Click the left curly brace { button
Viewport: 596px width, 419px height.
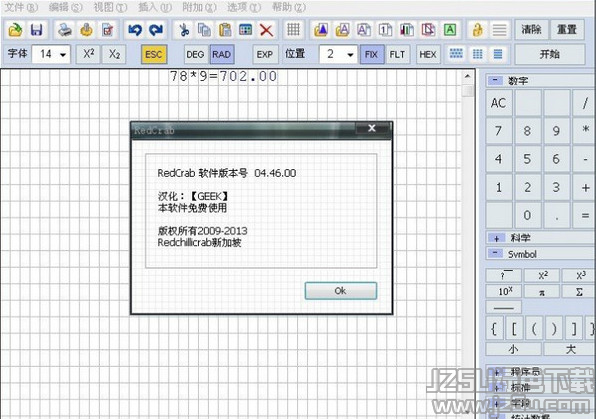pos(494,328)
